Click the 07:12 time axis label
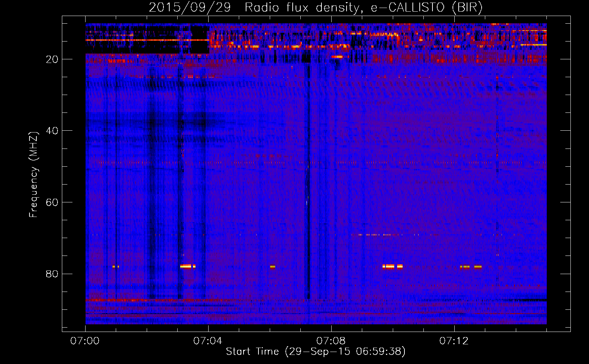The image size is (589, 364). pyautogui.click(x=454, y=341)
